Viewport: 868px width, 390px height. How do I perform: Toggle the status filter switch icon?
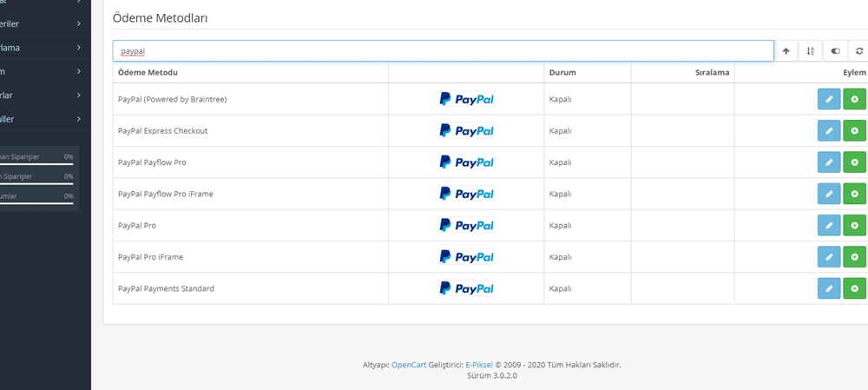pyautogui.click(x=835, y=51)
